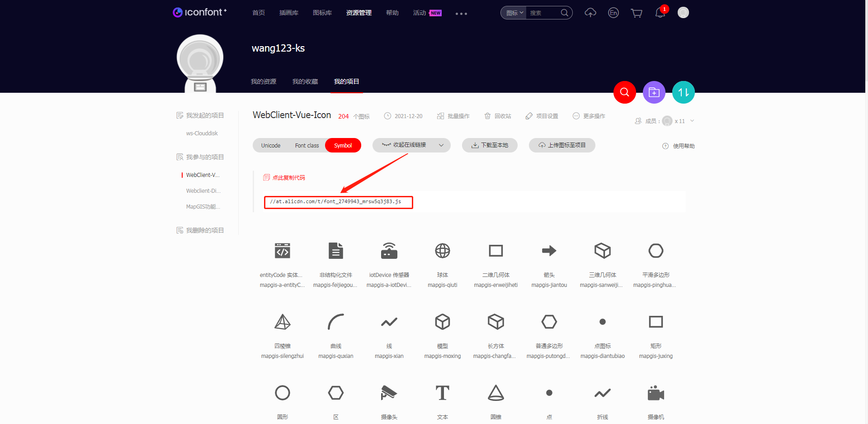The height and width of the screenshot is (424, 868).
Task: Click the red search floating button
Action: click(x=624, y=92)
